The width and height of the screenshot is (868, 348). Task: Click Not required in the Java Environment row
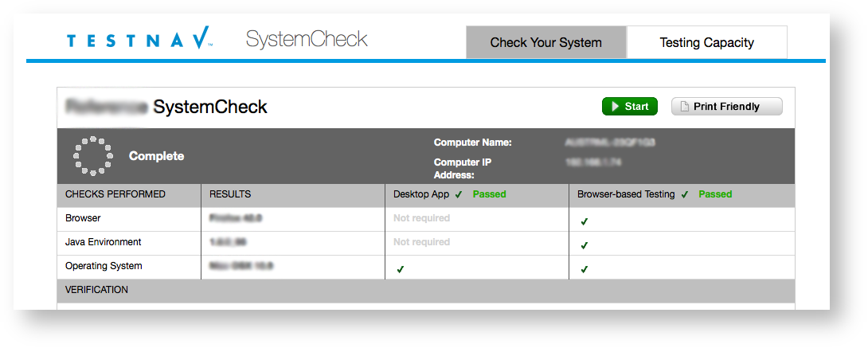click(x=422, y=242)
